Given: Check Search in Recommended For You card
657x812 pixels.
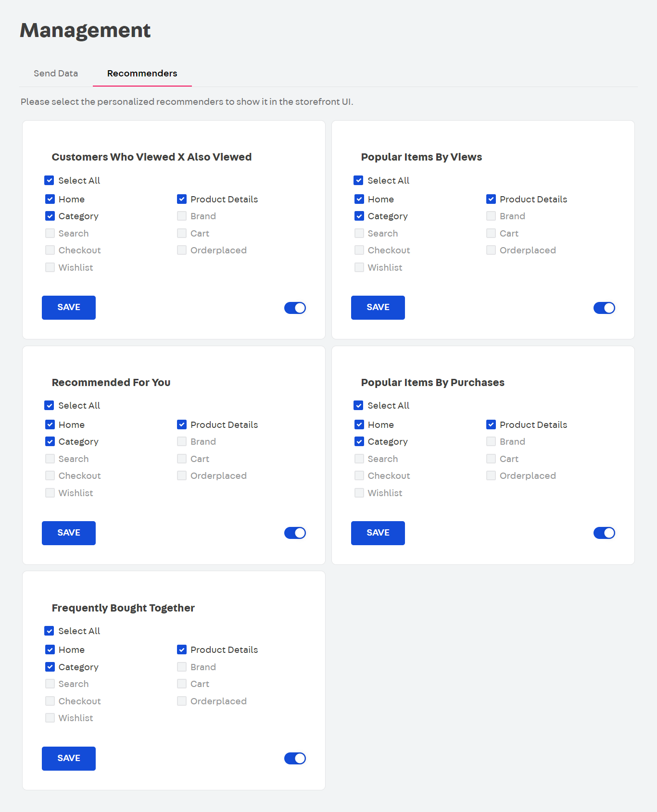Looking at the screenshot, I should (x=50, y=459).
